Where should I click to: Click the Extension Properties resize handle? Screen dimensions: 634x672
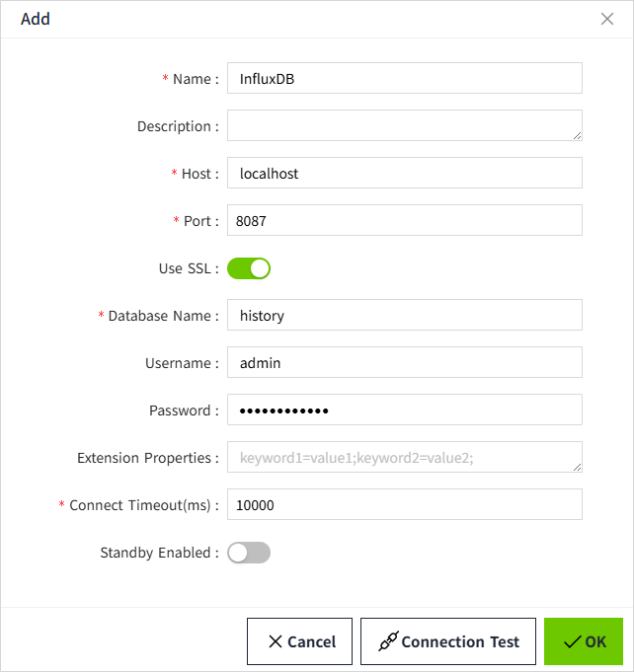coord(577,468)
